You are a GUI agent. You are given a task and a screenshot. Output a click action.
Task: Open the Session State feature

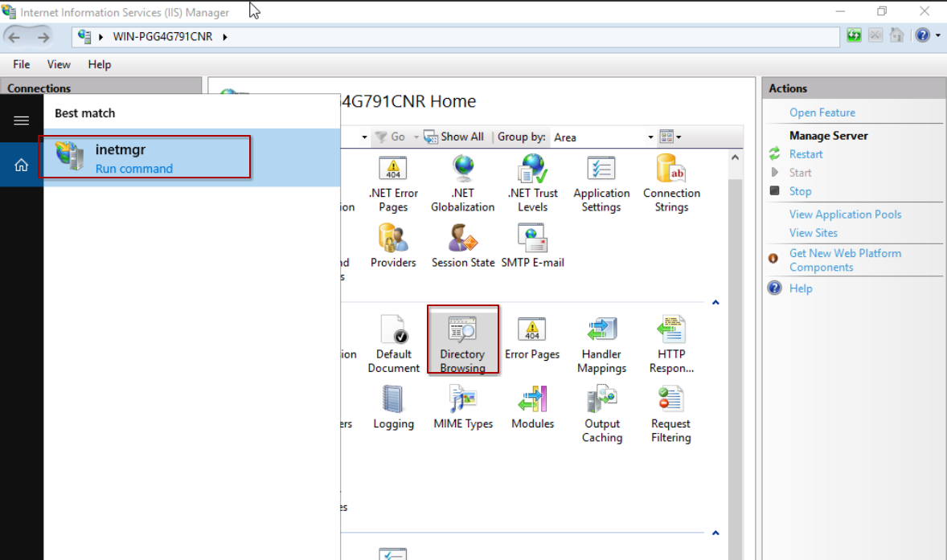(x=463, y=246)
